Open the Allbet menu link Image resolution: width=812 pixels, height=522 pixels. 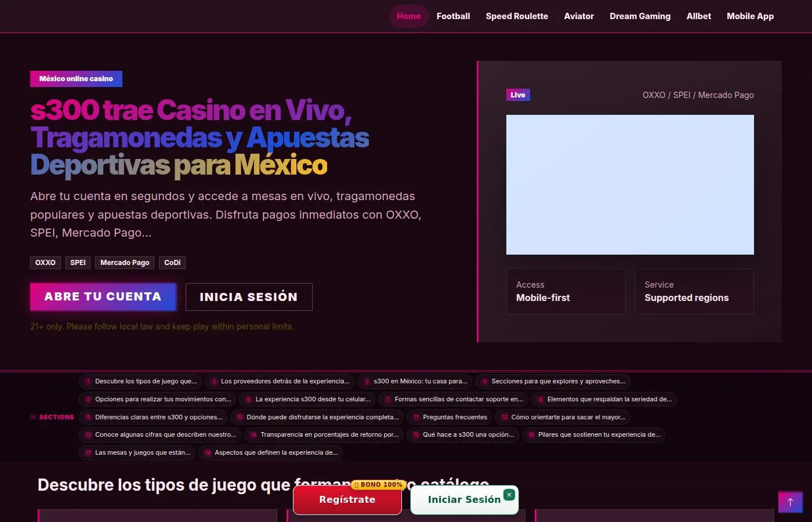pyautogui.click(x=699, y=16)
